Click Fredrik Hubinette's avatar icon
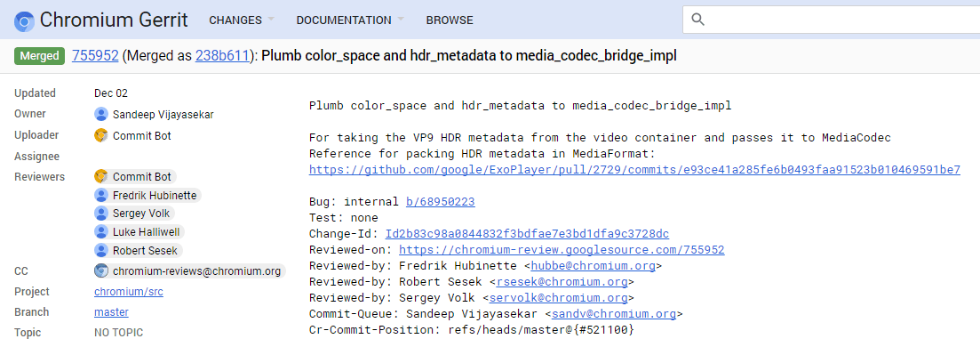This screenshot has height=347, width=980. pos(101,196)
